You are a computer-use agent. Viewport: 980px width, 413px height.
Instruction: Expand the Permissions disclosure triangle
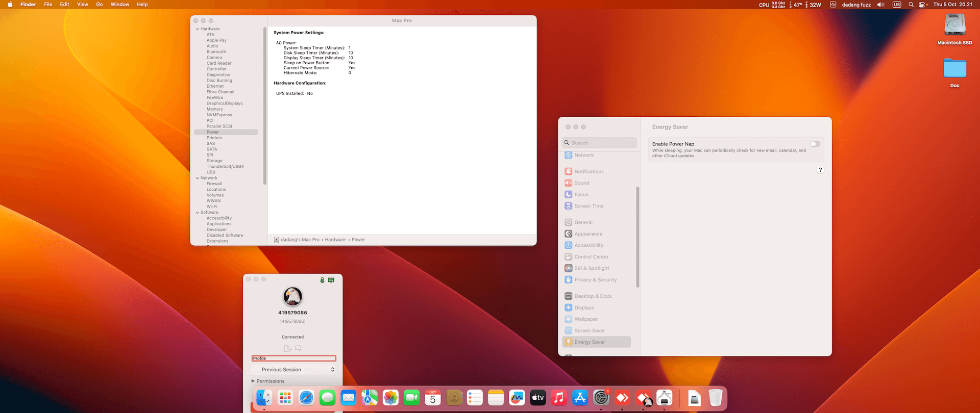point(253,381)
